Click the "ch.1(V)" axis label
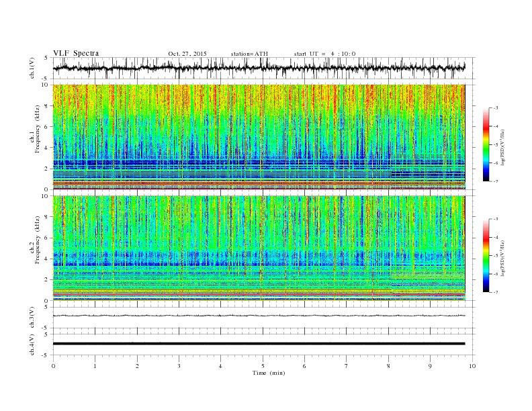532x411 pixels. (32, 68)
